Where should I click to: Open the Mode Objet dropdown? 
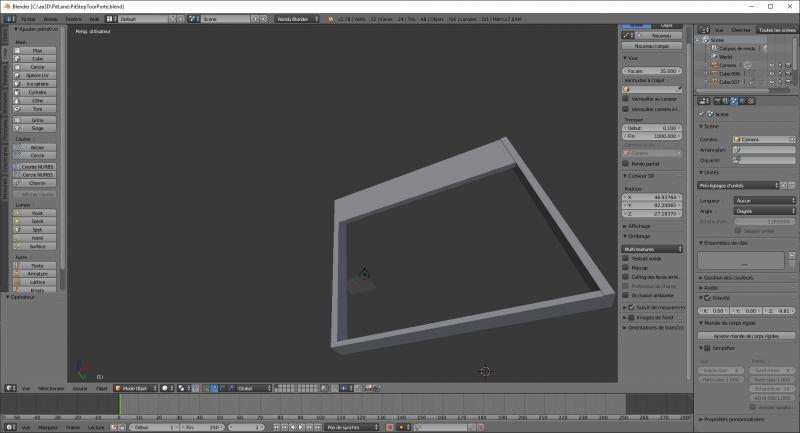(135, 388)
